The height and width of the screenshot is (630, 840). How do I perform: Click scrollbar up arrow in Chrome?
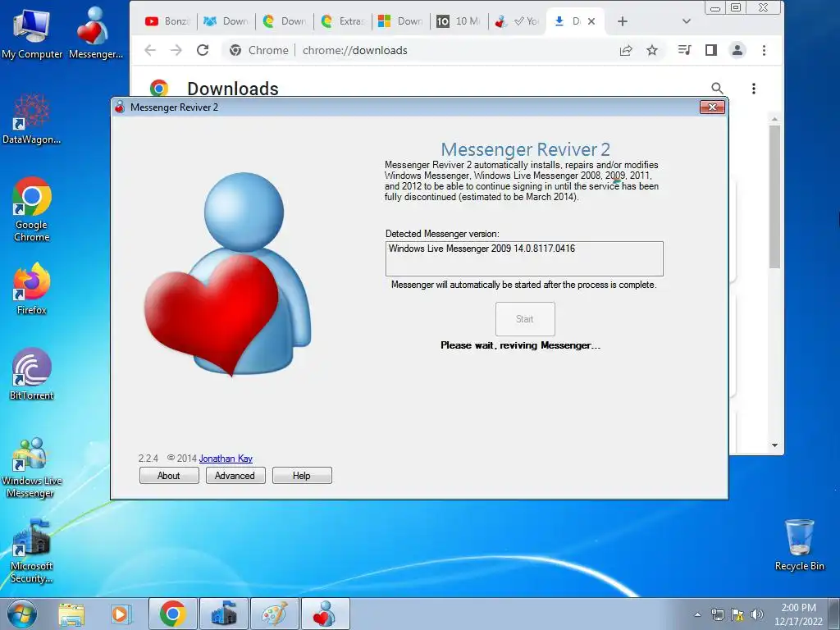pyautogui.click(x=774, y=119)
